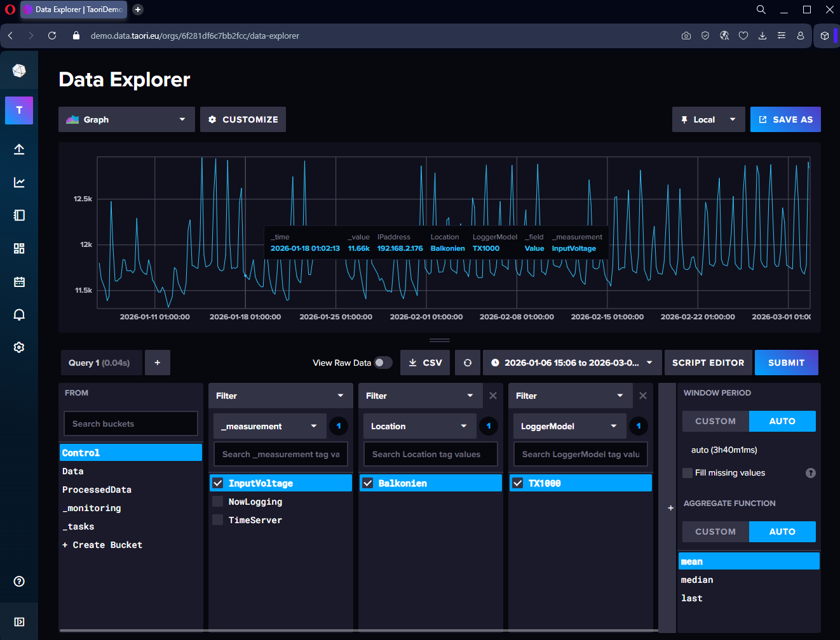Open the Graph visualization type dropdown
This screenshot has width=840, height=640.
tap(126, 119)
